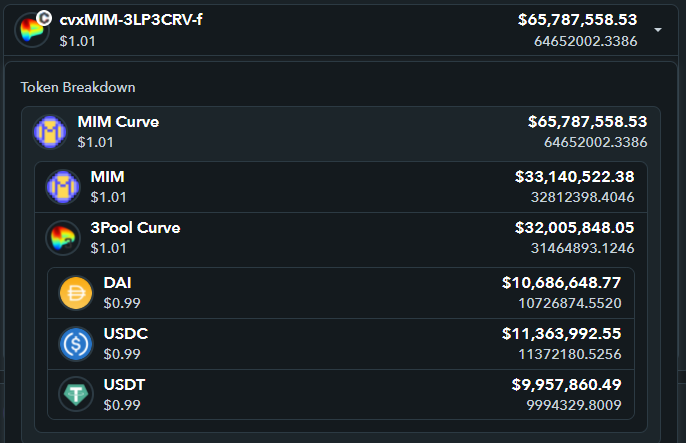Click the $33,140,522.38 MIM value
Image resolution: width=686 pixels, height=443 pixels.
(x=574, y=177)
